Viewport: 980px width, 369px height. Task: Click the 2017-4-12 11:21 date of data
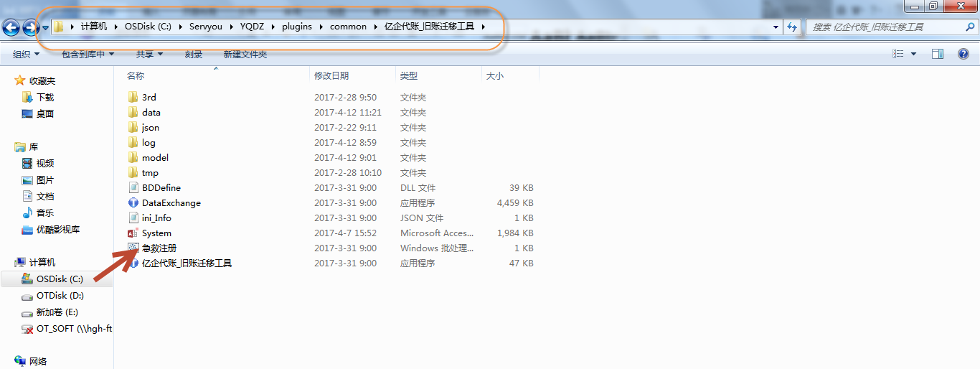pyautogui.click(x=348, y=112)
